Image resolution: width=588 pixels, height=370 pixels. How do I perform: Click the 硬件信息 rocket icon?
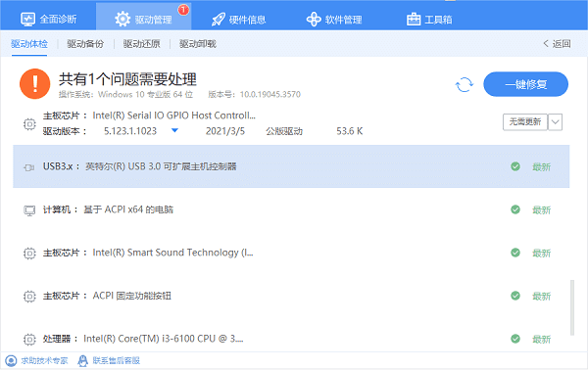[x=218, y=20]
